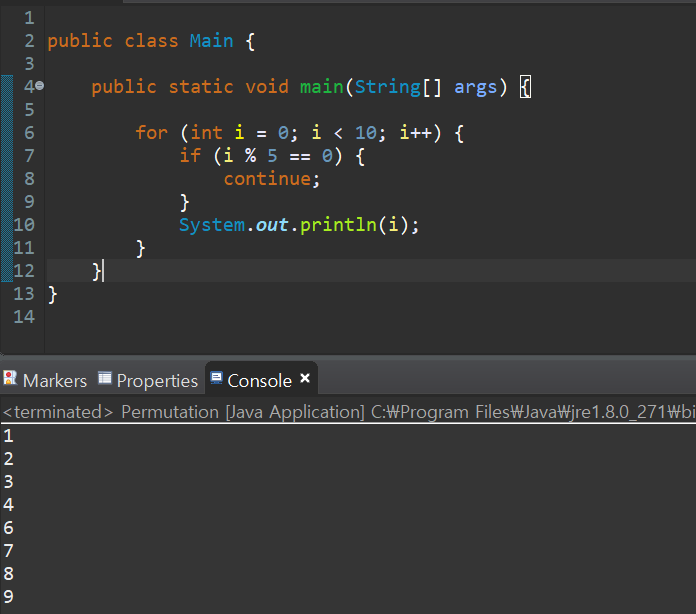Click 'String' type in main signature

[388, 87]
